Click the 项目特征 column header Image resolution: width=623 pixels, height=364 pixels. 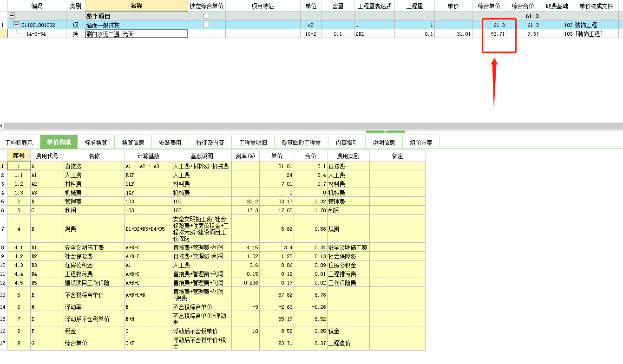pos(262,6)
